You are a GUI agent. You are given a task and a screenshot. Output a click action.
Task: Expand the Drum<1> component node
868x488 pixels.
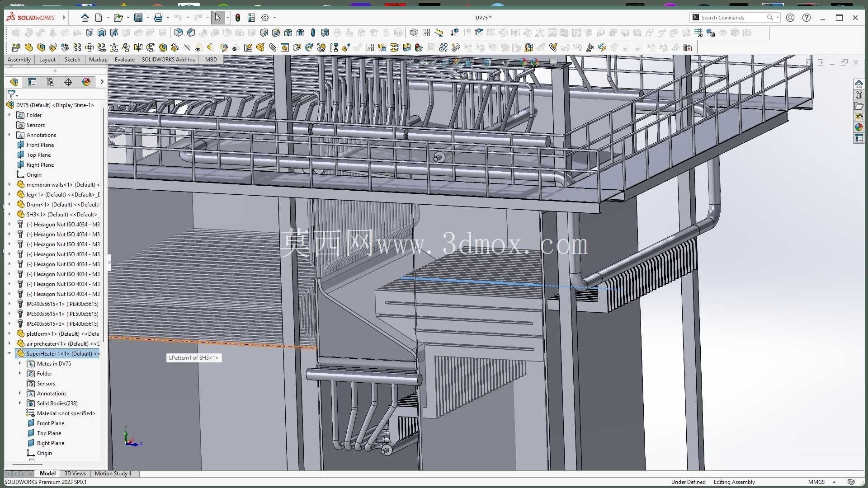(x=9, y=204)
